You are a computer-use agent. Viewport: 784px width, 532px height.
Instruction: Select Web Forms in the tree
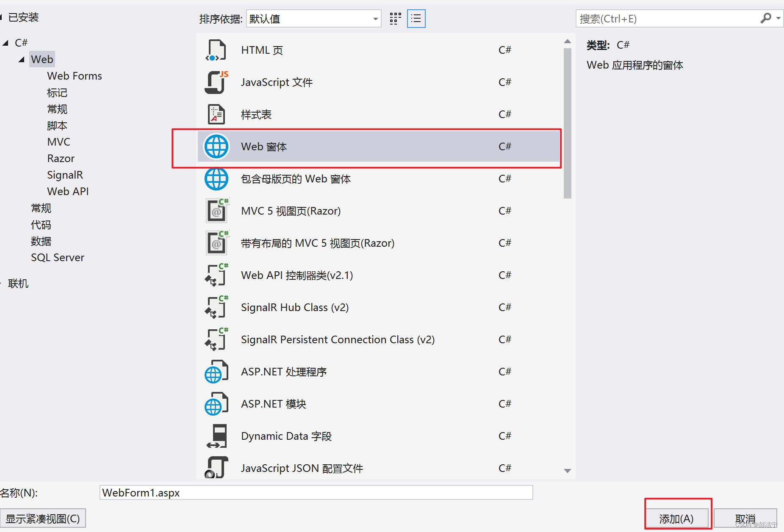75,76
